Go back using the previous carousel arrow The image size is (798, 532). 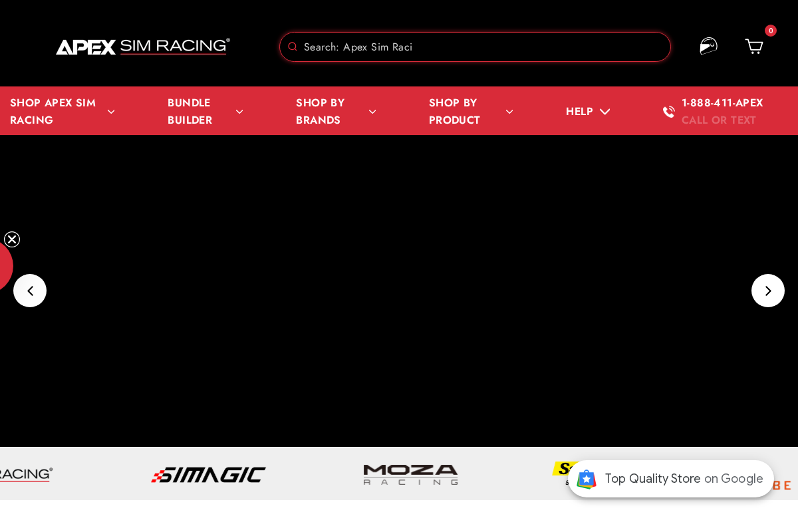pyautogui.click(x=30, y=291)
